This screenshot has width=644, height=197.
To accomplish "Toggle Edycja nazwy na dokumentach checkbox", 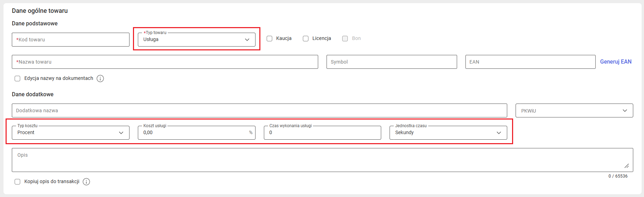I will point(17,79).
